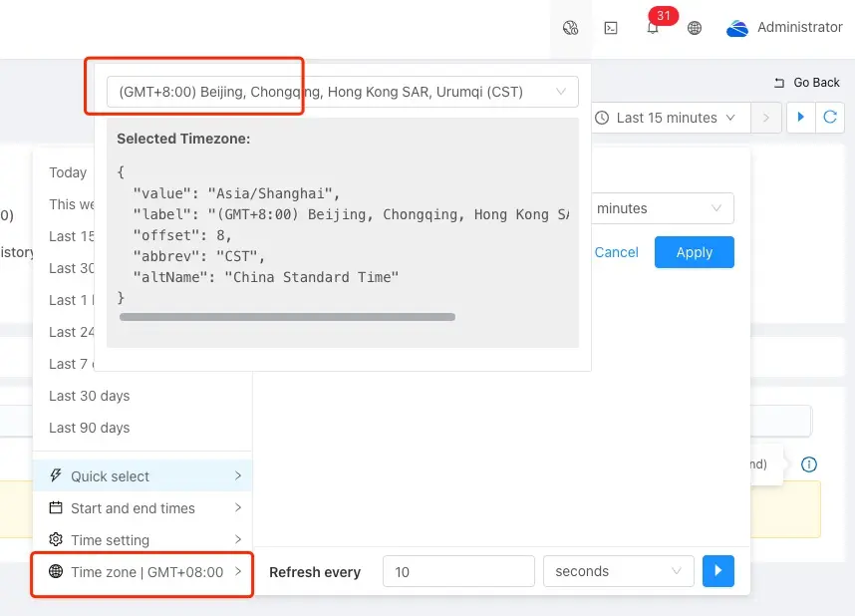Open the minutes unit dropdown
The image size is (855, 616).
click(x=663, y=208)
